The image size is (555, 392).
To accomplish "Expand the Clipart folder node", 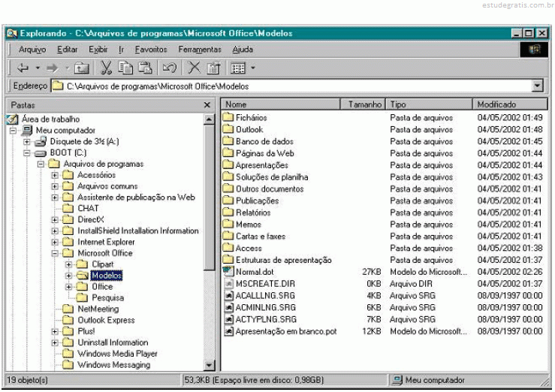I will (x=69, y=264).
